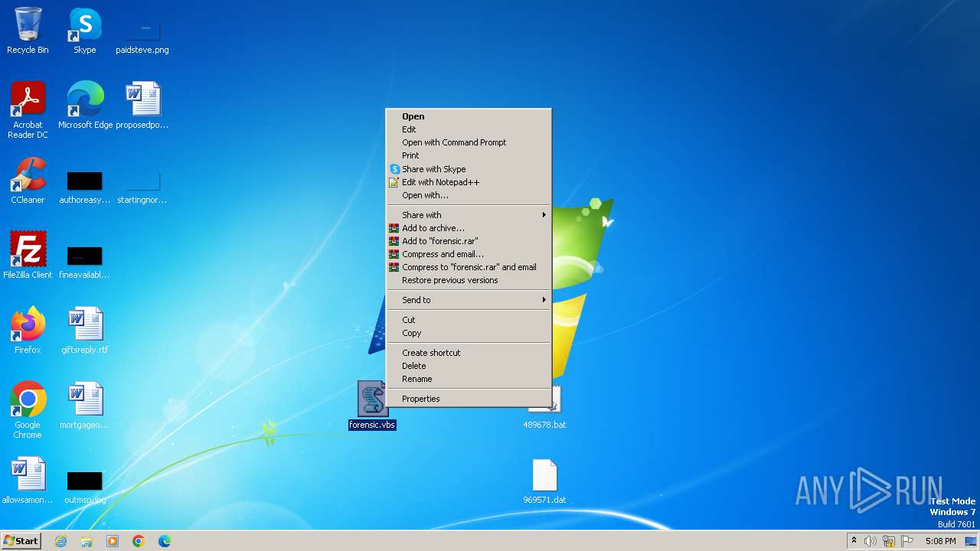The height and width of the screenshot is (551, 980).
Task: Select the giftsreply.rtf document icon
Action: pos(84,330)
